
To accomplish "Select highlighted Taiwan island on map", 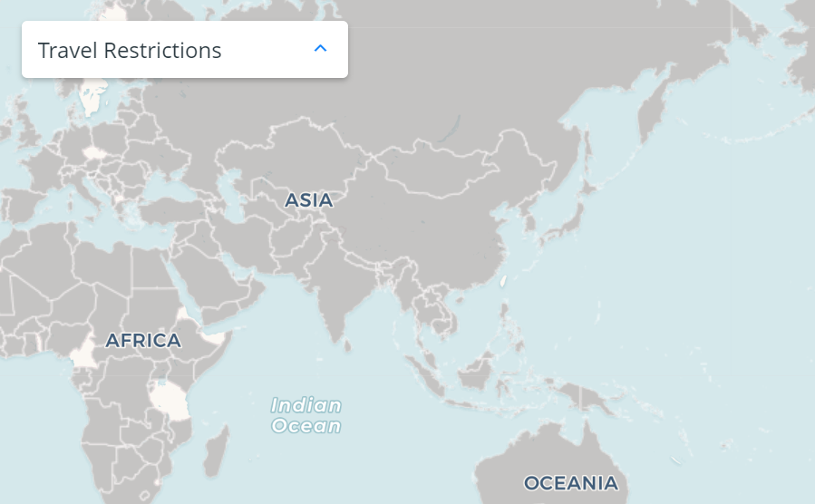I will tap(502, 281).
